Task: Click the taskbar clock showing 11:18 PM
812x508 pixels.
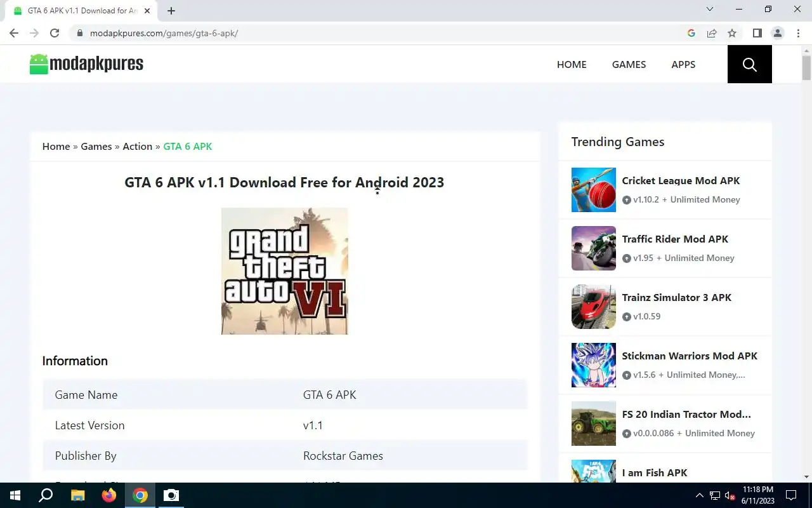Action: 757,495
